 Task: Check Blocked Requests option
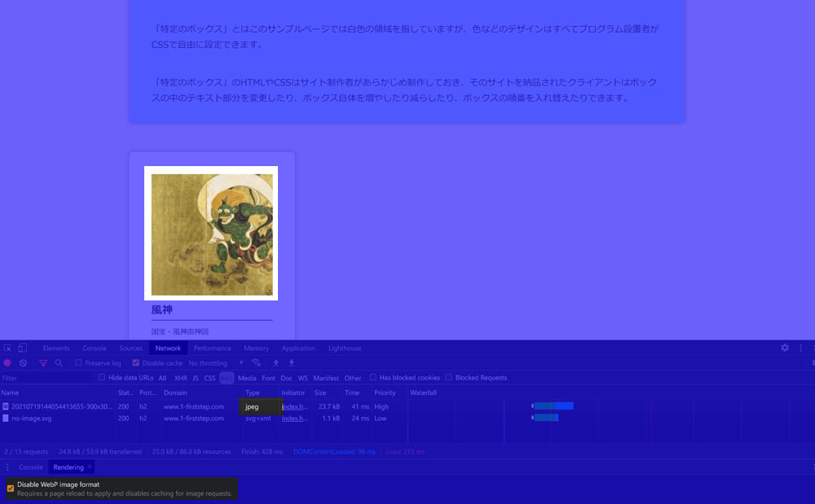click(x=448, y=377)
